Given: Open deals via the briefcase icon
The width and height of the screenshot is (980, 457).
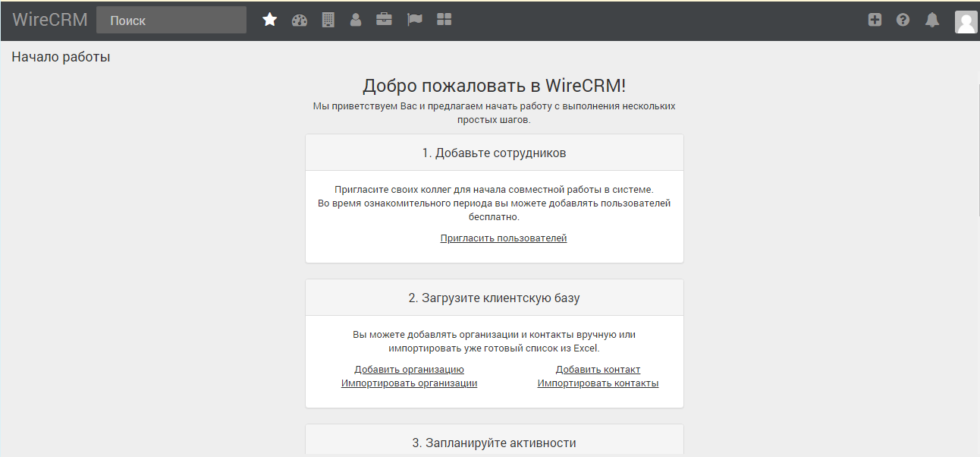Looking at the screenshot, I should pos(385,20).
